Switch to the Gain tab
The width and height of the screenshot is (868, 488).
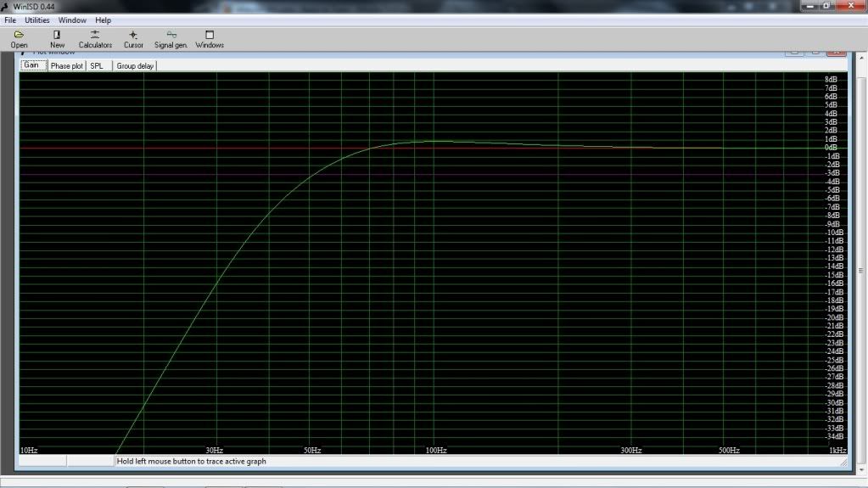coord(31,65)
